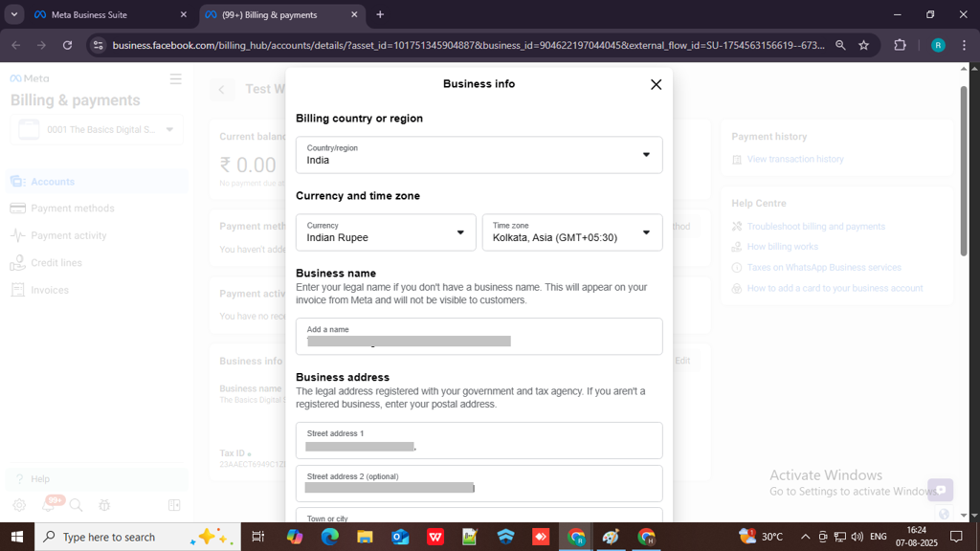
Task: Show hidden system tray icons
Action: tap(805, 537)
